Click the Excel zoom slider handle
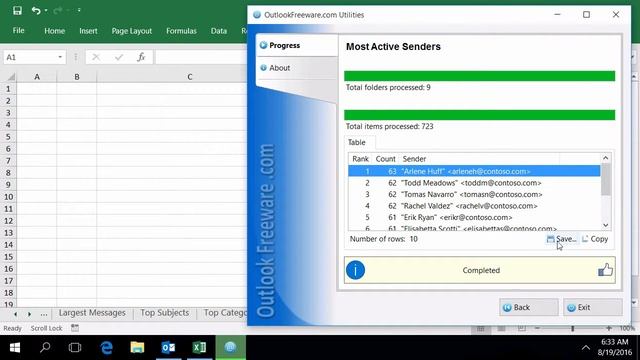 point(573,328)
